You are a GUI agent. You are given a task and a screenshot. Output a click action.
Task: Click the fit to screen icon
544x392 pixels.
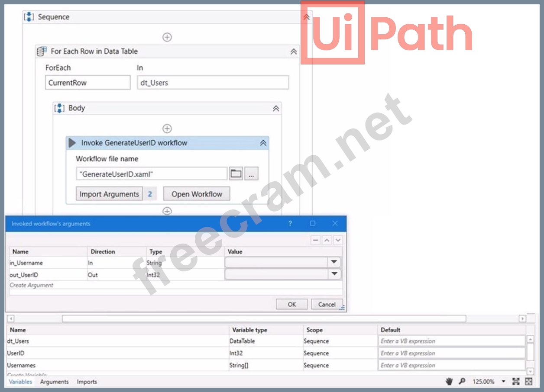click(x=516, y=381)
